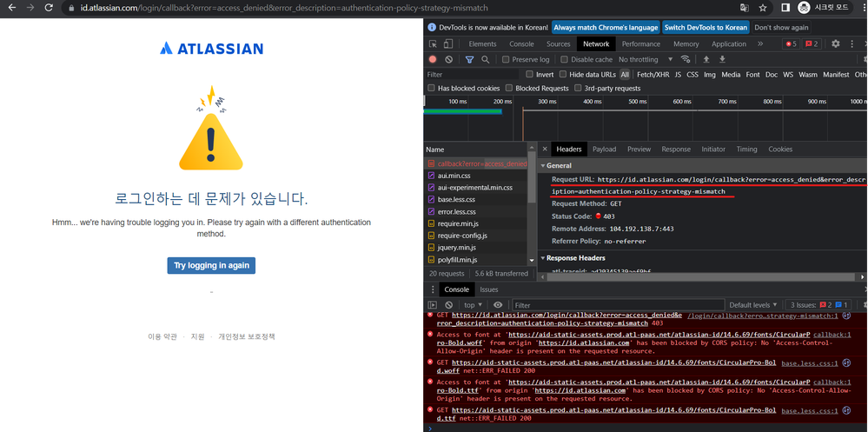Viewport: 868px width, 432px height.
Task: Click in the network Filter input
Action: pos(472,74)
